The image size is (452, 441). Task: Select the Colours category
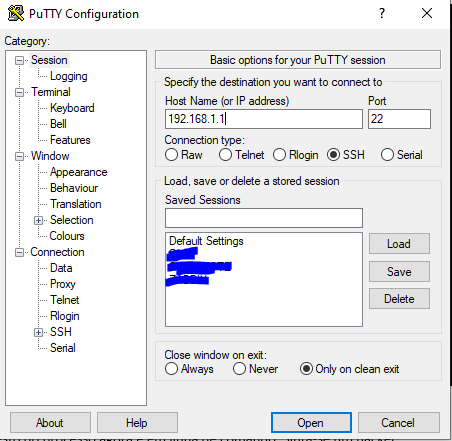tap(67, 236)
